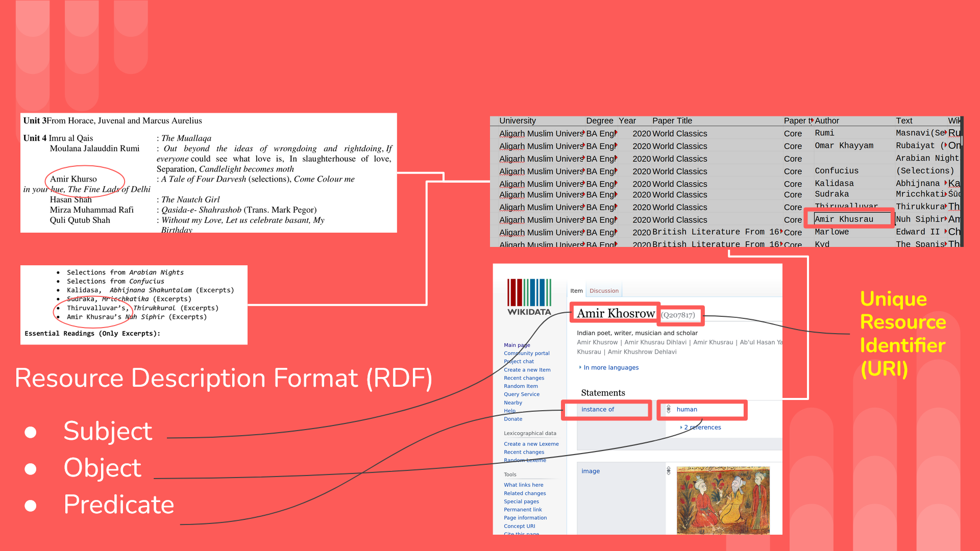The height and width of the screenshot is (551, 980).
Task: Open the Donate sidebar link
Action: click(512, 419)
